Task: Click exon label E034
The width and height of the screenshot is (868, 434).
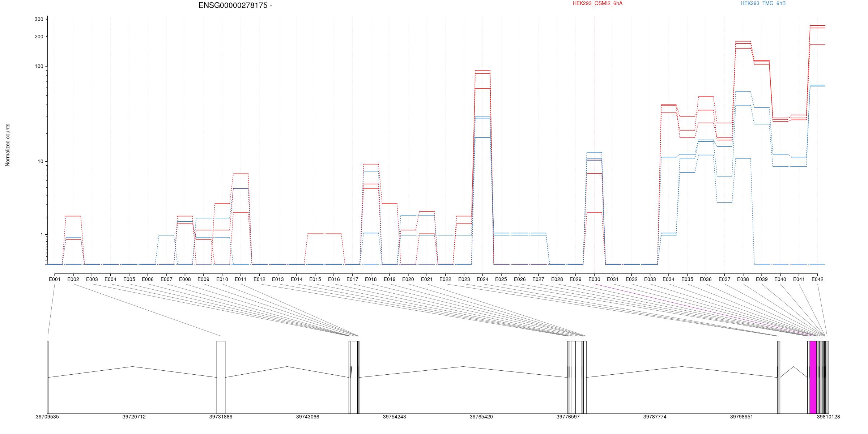Action: point(668,279)
